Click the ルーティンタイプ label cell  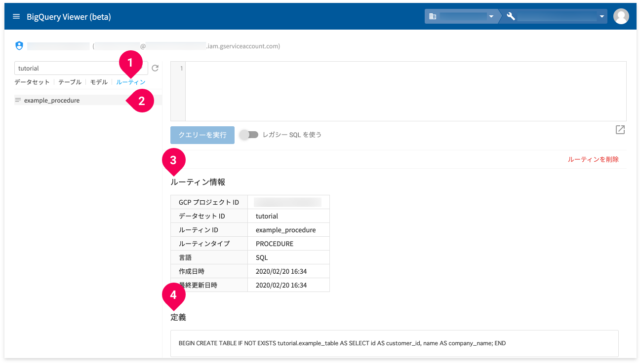coord(209,244)
